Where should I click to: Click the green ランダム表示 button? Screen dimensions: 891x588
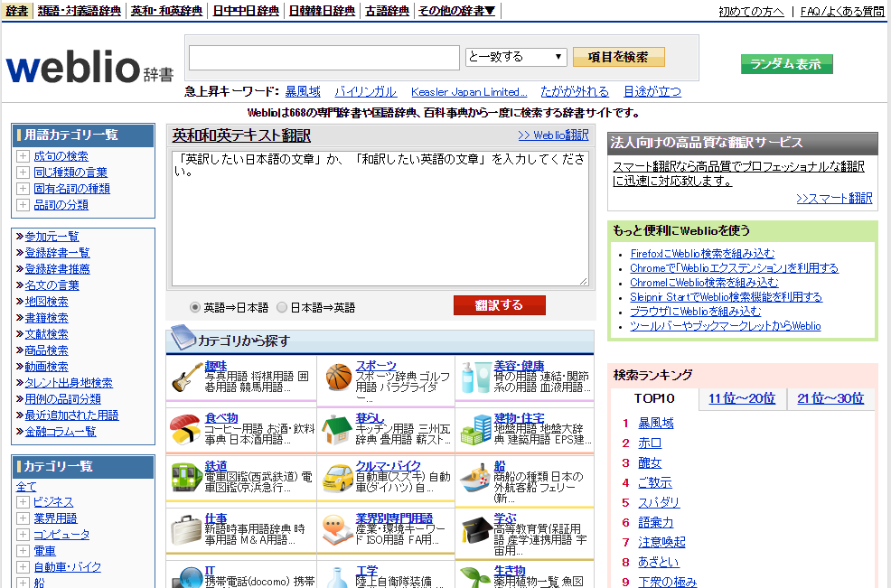pyautogui.click(x=786, y=64)
